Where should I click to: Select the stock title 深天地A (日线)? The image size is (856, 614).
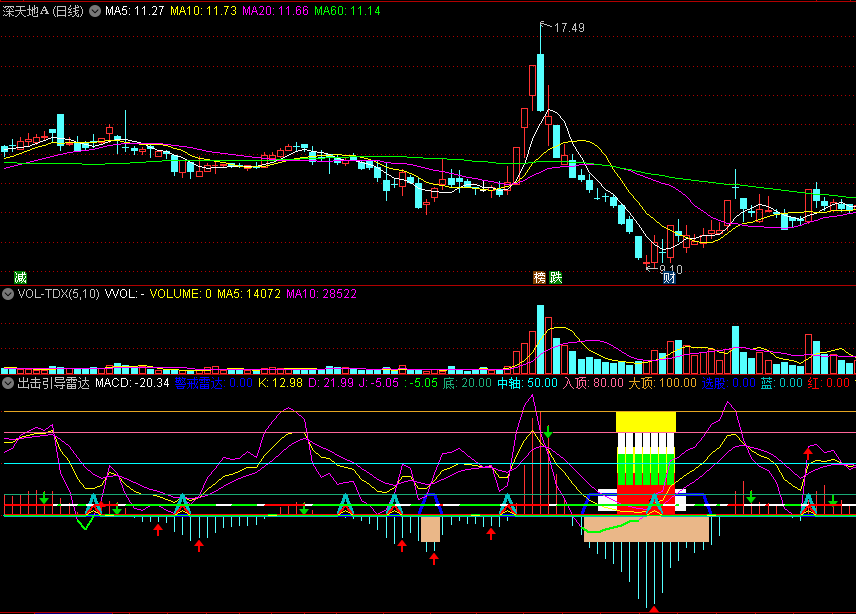point(43,11)
